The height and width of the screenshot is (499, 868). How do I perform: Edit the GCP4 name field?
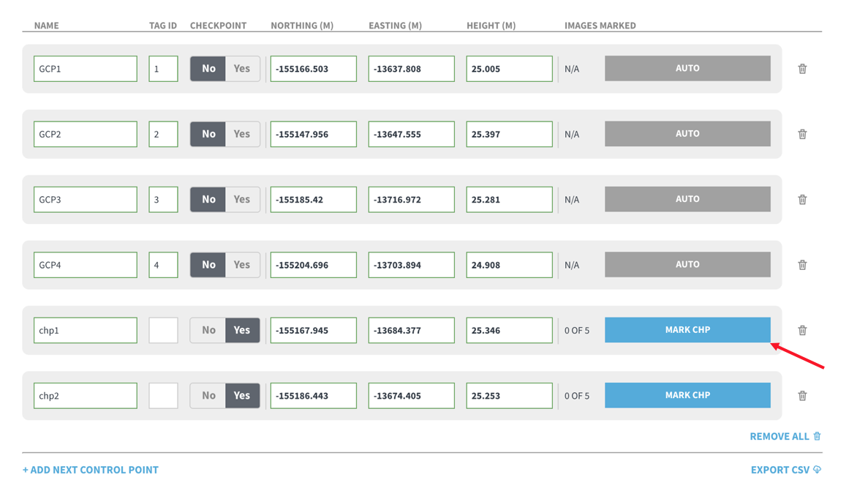coord(86,265)
